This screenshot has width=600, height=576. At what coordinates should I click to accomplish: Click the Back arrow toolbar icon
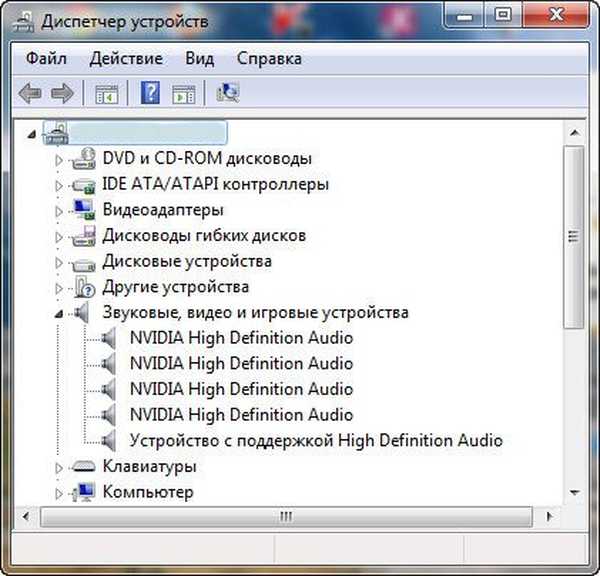click(30, 94)
